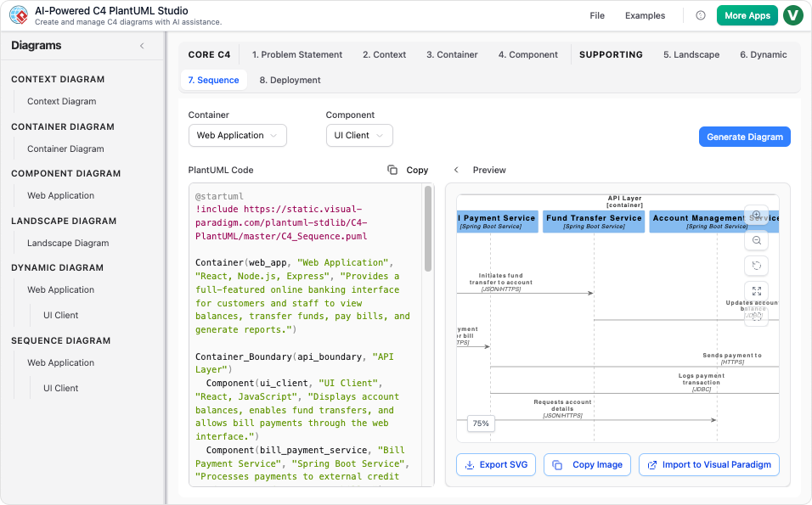Click the 75% zoom level indicator
Viewport: 812px width, 505px height.
point(480,423)
